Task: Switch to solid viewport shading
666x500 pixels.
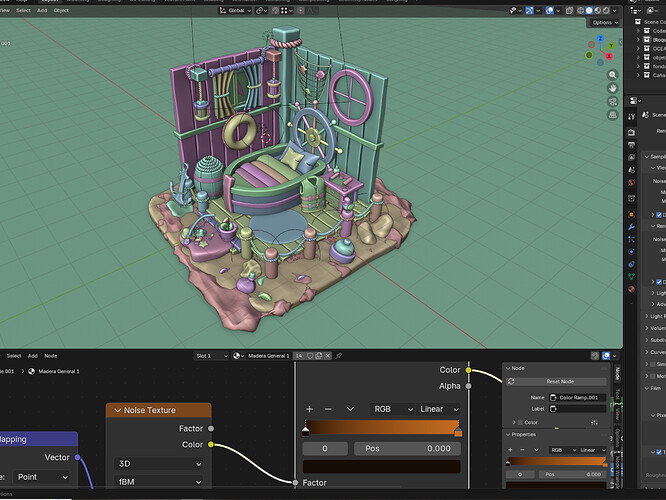Action: click(589, 11)
